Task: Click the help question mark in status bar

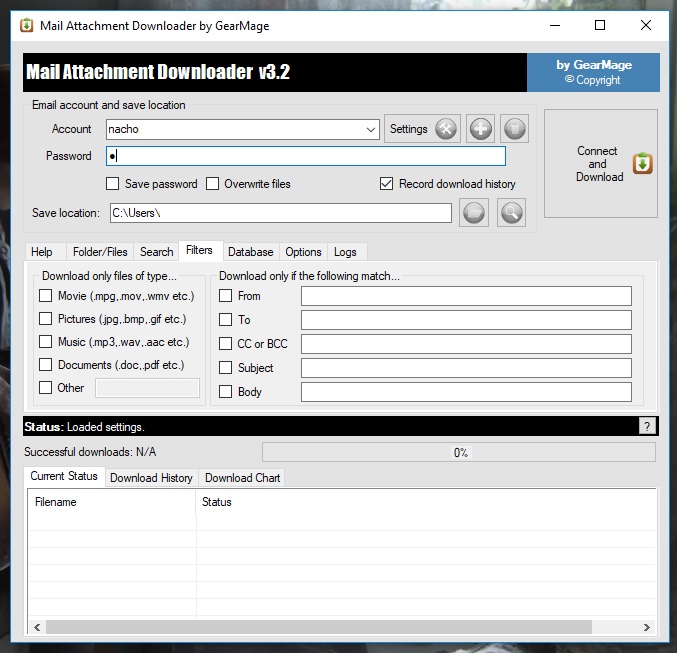Action: coord(646,426)
